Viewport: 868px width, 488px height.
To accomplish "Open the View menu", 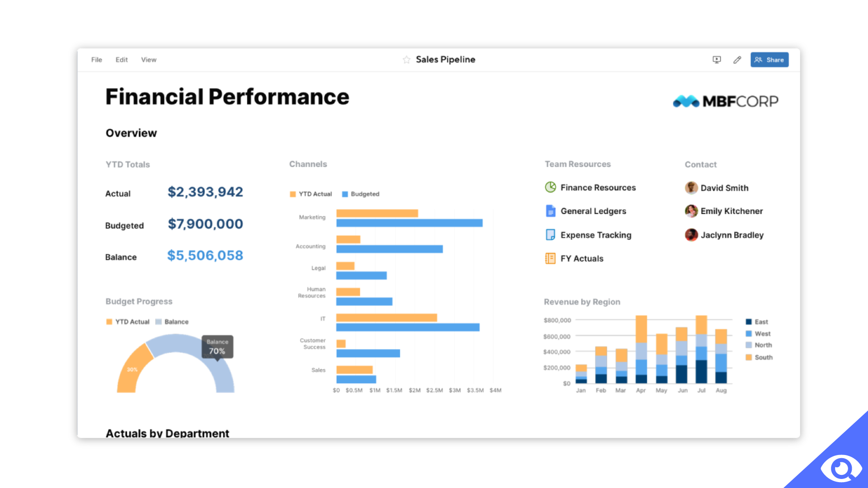I will click(x=149, y=60).
